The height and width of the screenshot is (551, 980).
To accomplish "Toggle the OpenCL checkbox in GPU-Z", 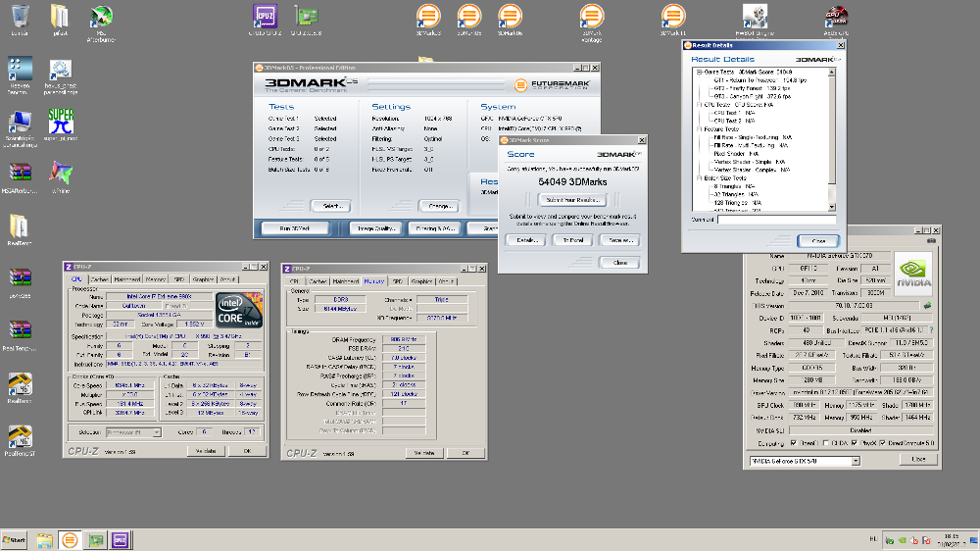I will [x=794, y=443].
